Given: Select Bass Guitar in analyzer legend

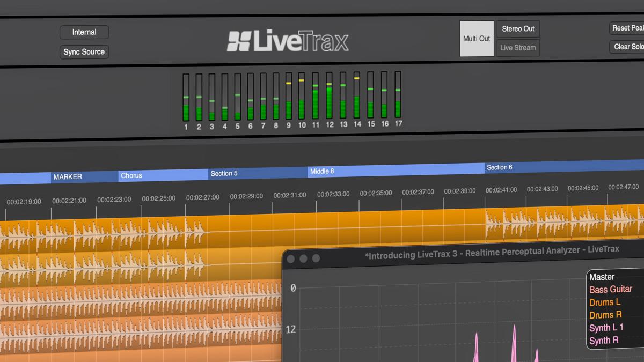Looking at the screenshot, I should [x=610, y=290].
